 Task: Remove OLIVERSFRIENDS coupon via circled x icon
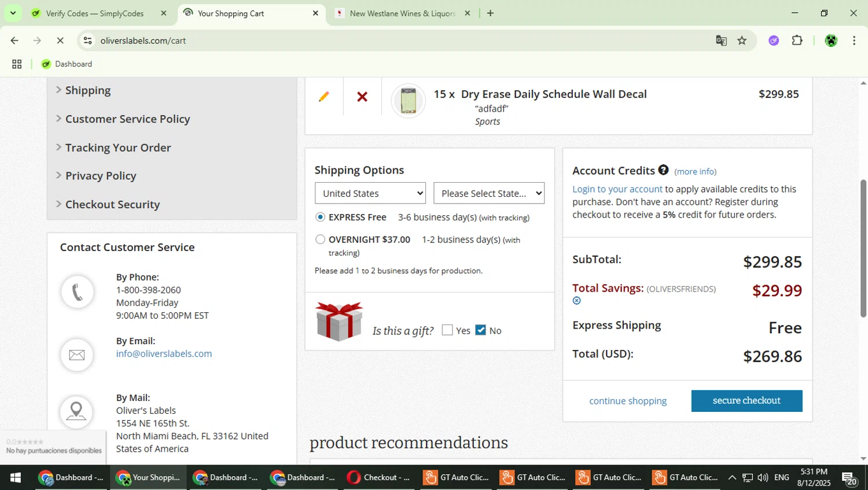pos(576,300)
